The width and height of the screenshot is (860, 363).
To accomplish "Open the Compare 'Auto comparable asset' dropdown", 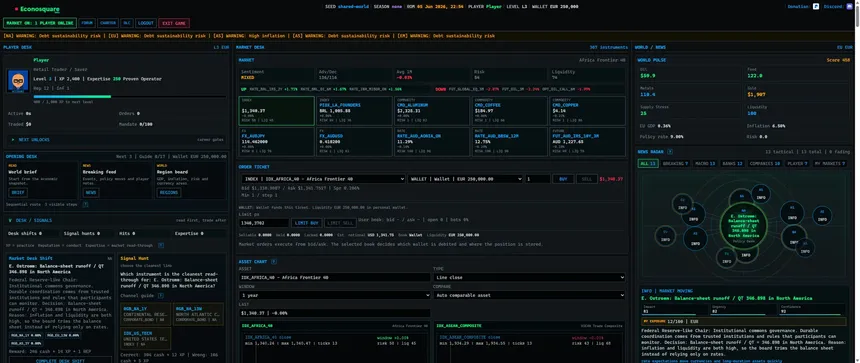I will 529,295.
